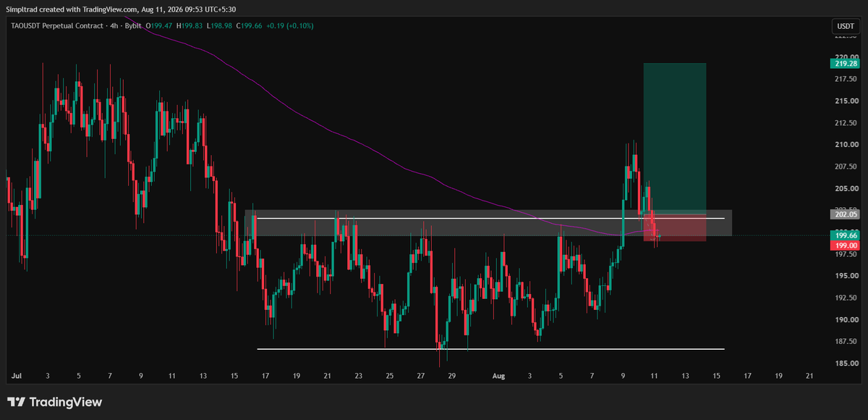The image size is (868, 420).
Task: Click the 210.00 price axis label
Action: [x=846, y=144]
